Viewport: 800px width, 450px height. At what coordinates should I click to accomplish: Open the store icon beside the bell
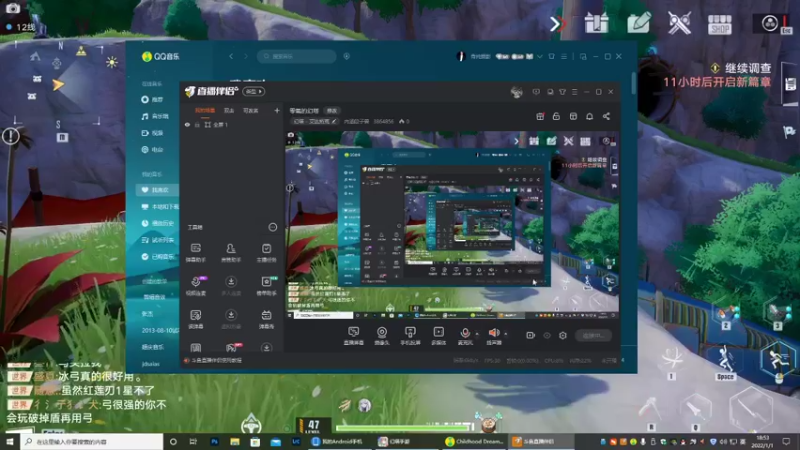[x=573, y=116]
